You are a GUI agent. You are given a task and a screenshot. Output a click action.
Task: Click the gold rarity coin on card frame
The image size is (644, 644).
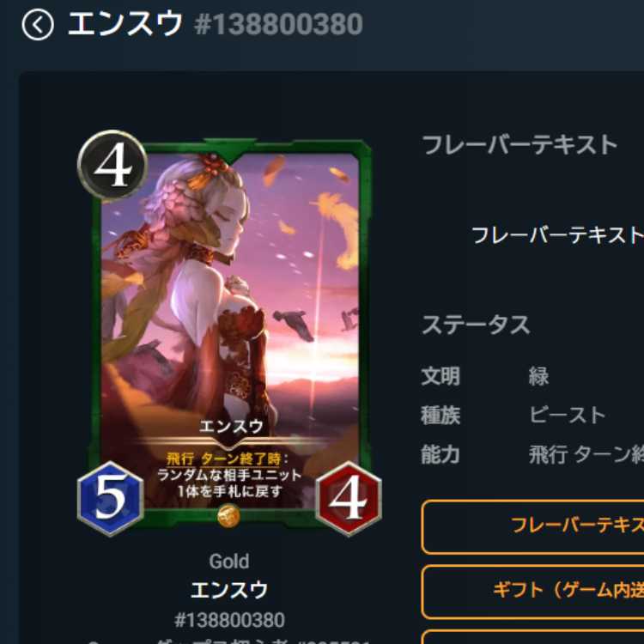[x=228, y=516]
